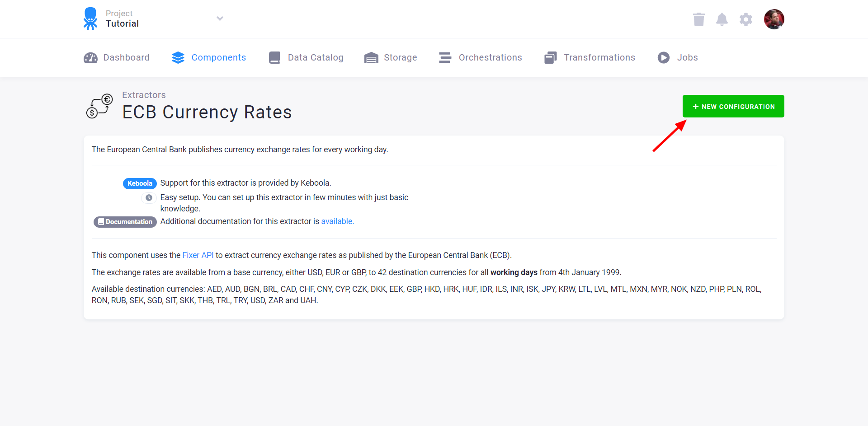This screenshot has height=426, width=868.
Task: Click the Transformations stacked-windows icon
Action: pos(551,57)
